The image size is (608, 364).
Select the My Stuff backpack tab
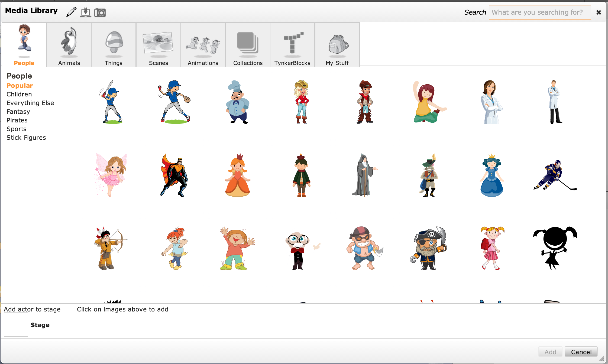tap(337, 45)
